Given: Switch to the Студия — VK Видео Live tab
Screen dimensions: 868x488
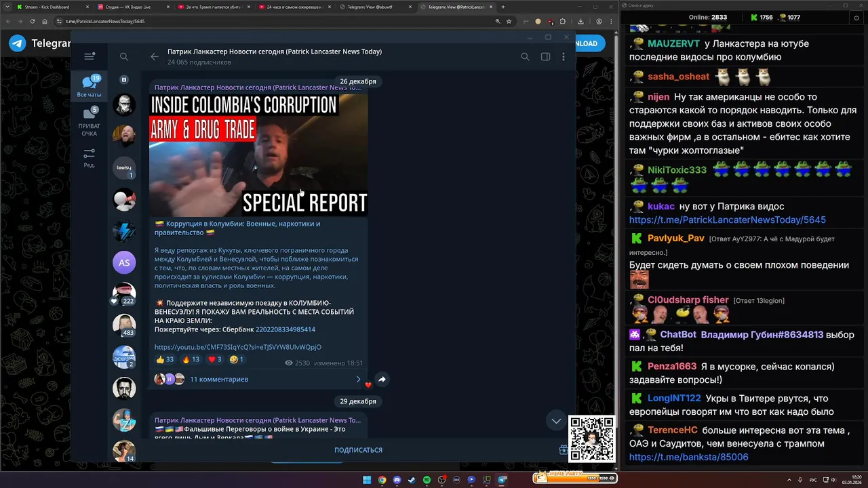Looking at the screenshot, I should click(132, 7).
